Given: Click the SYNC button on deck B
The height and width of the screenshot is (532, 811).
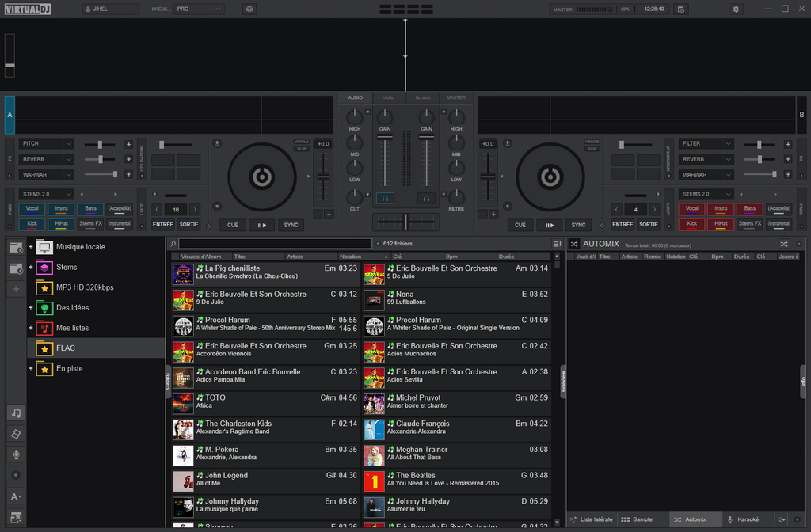Looking at the screenshot, I should pyautogui.click(x=578, y=225).
